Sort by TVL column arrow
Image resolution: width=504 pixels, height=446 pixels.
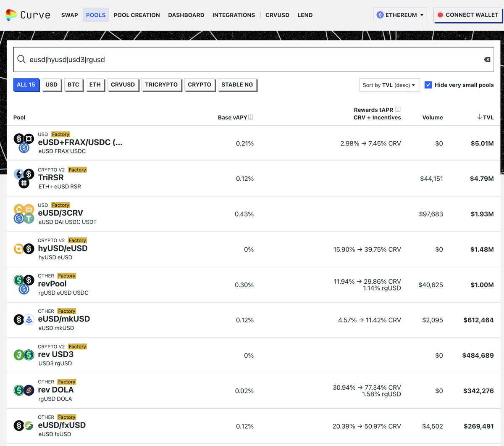click(x=479, y=117)
